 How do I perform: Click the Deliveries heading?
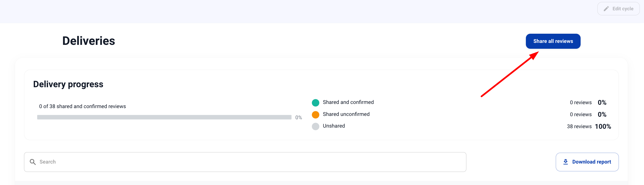click(89, 41)
